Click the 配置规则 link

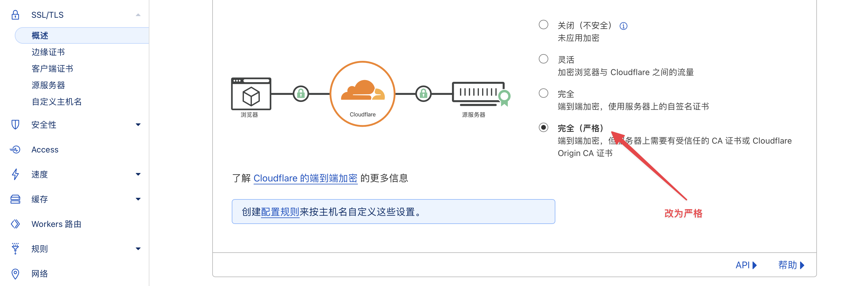click(x=280, y=212)
